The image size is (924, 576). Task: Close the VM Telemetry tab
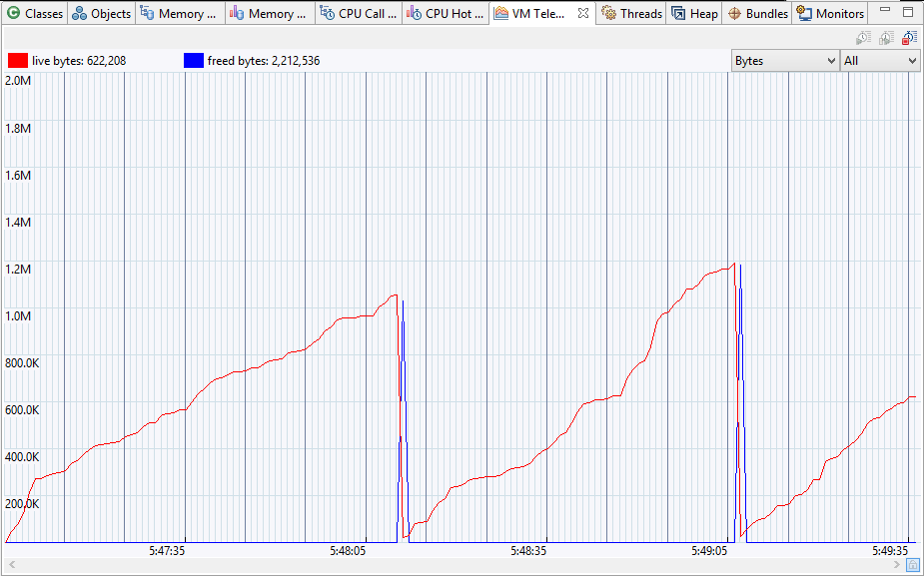(x=583, y=13)
